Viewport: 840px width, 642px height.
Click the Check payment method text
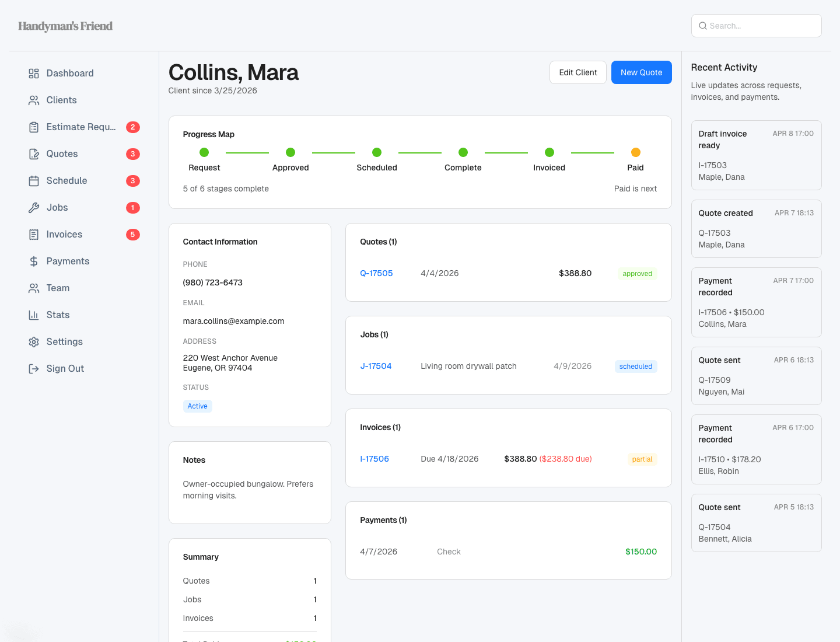click(449, 552)
